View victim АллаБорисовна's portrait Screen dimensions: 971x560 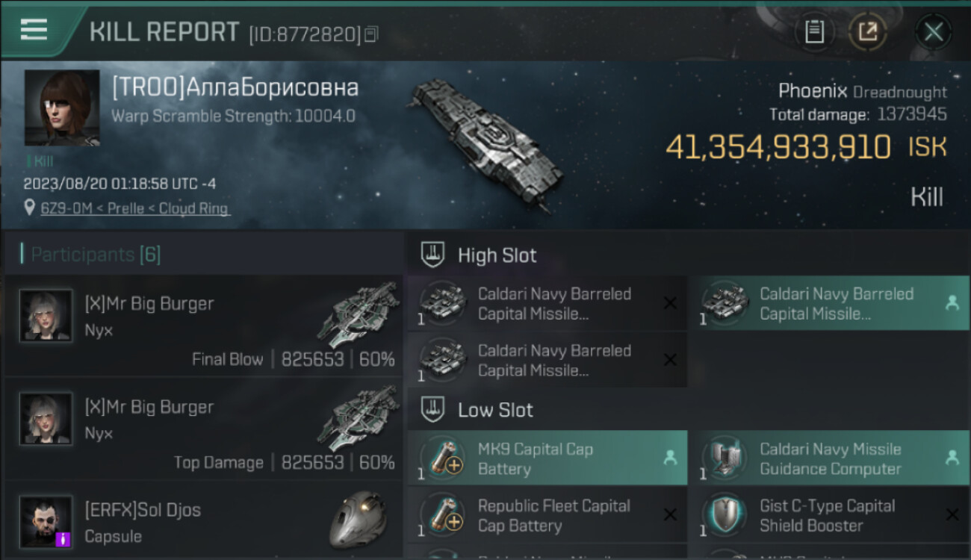(62, 108)
